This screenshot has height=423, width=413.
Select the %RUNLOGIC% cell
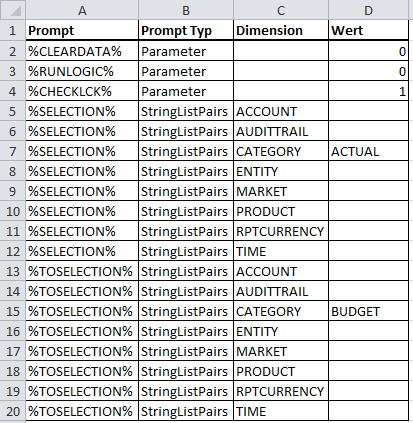pos(82,71)
